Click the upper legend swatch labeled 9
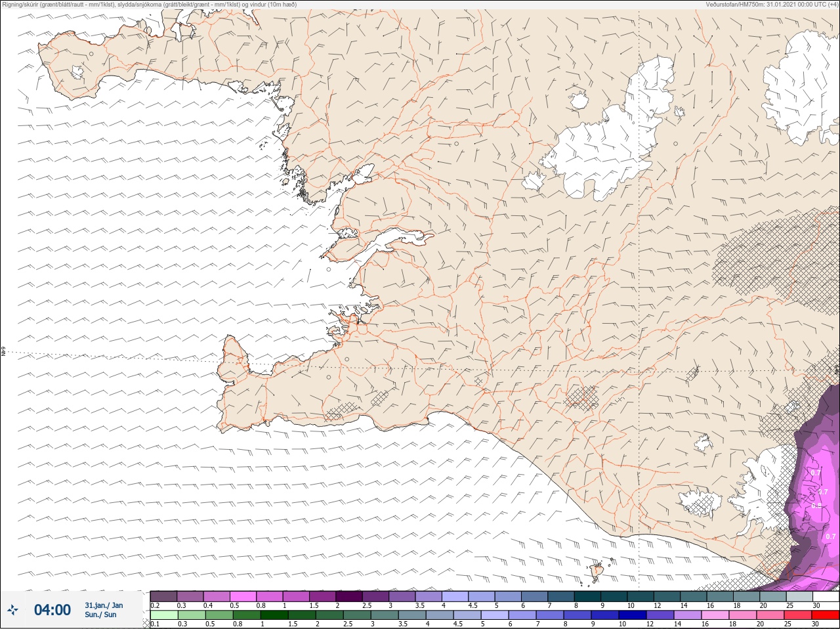This screenshot has height=629, width=840. pyautogui.click(x=614, y=596)
